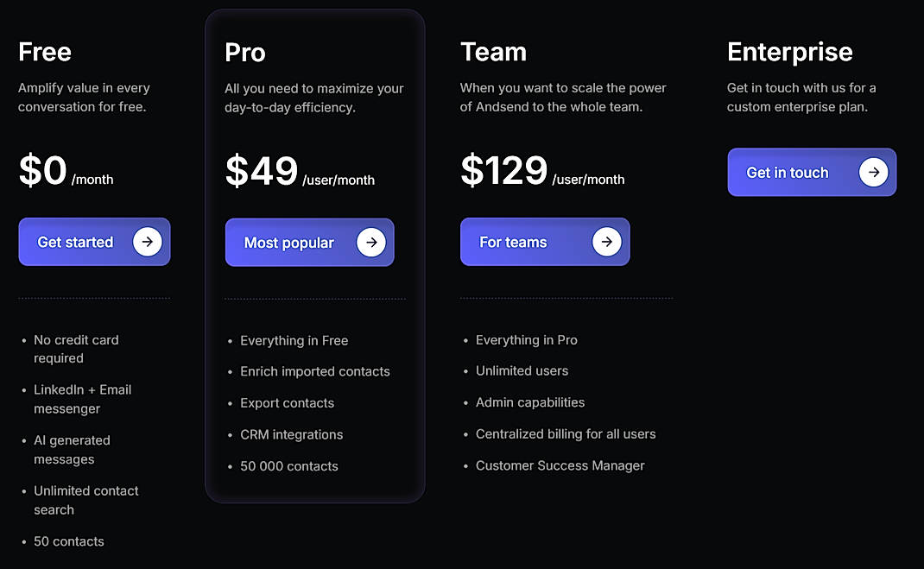Click the Free plan heading
The image size is (924, 569).
tap(44, 52)
